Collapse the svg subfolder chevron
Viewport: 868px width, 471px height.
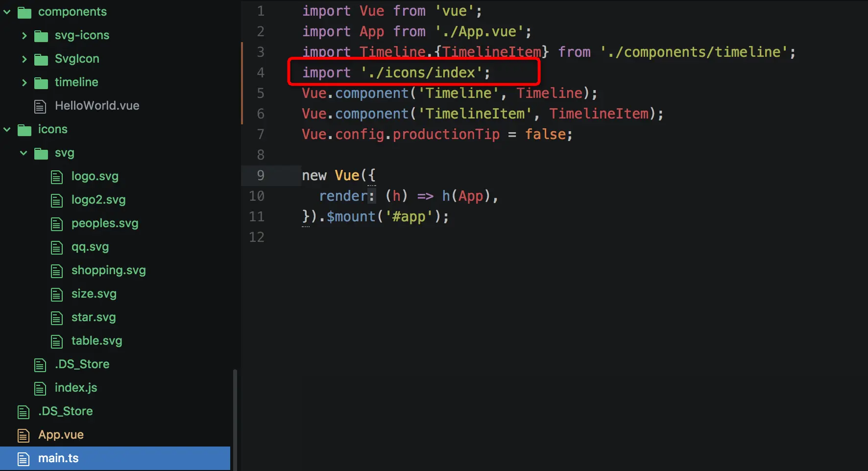pos(24,153)
